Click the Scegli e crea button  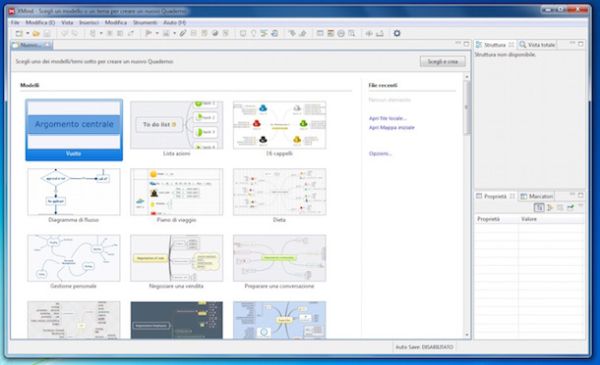point(442,61)
